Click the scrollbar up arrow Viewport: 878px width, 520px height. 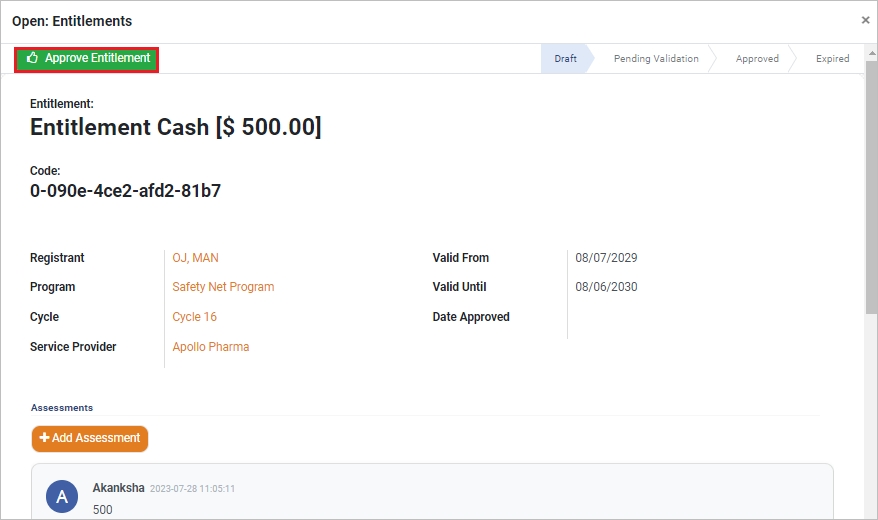click(871, 54)
